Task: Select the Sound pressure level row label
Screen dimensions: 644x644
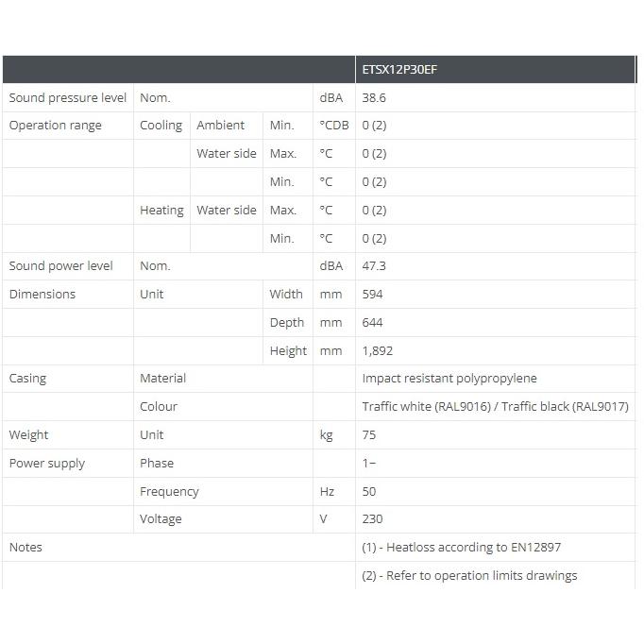Action: pos(68,98)
